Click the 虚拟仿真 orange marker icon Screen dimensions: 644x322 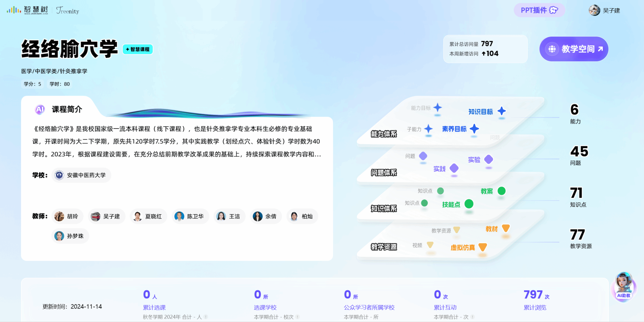coord(482,247)
